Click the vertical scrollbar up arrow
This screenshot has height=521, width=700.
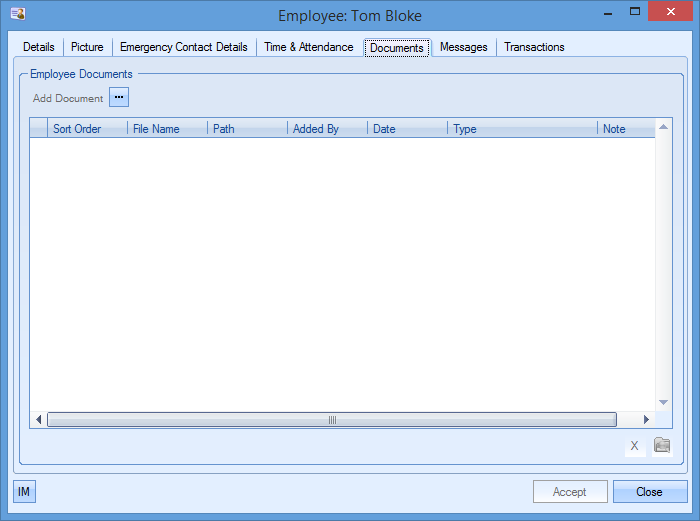663,127
